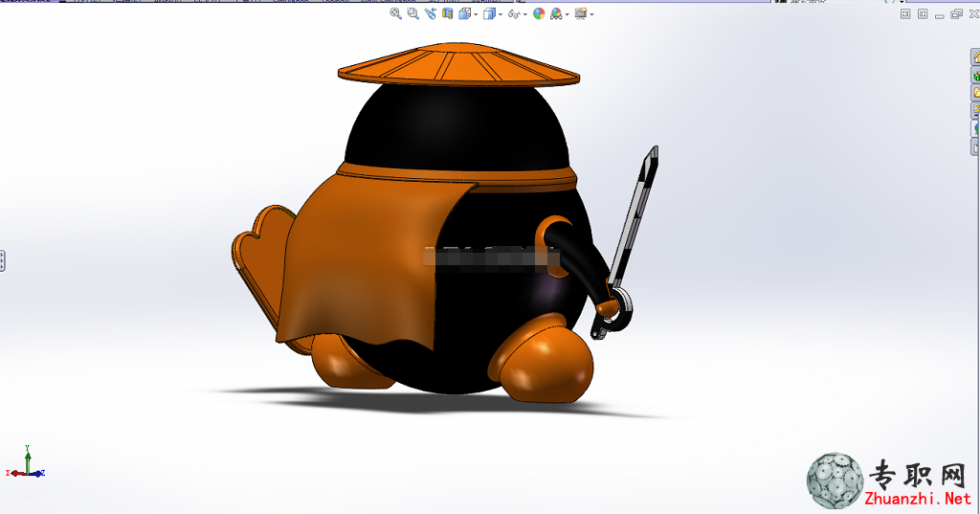The width and height of the screenshot is (980, 514).
Task: Click Zoom to Fit magnifier icon
Action: tap(395, 13)
